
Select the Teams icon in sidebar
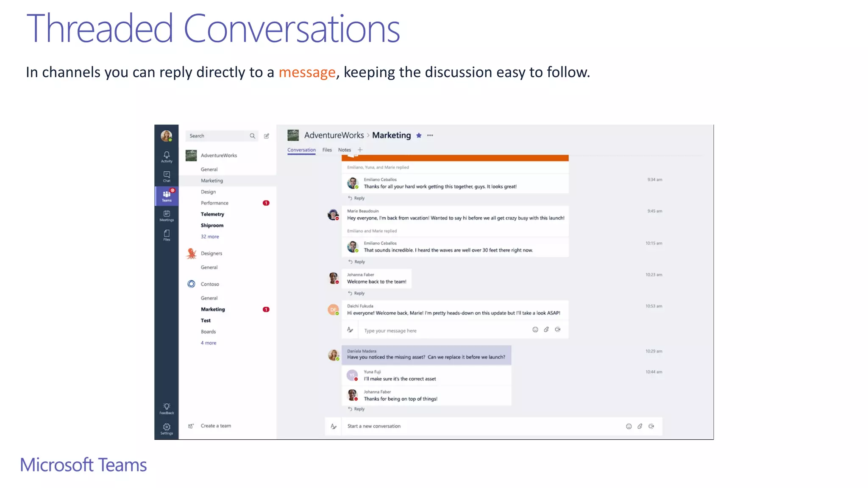pyautogui.click(x=167, y=196)
